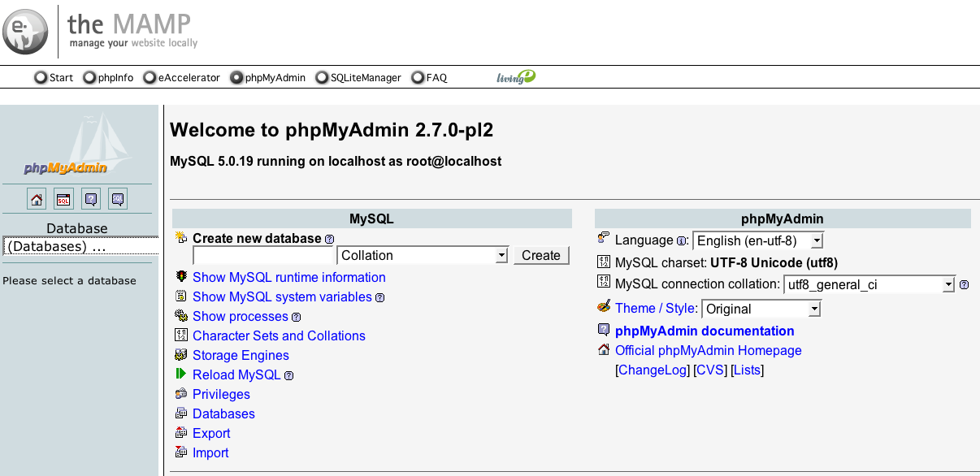The width and height of the screenshot is (980, 476).
Task: Click the MAMP elephant logo
Action: click(x=25, y=32)
